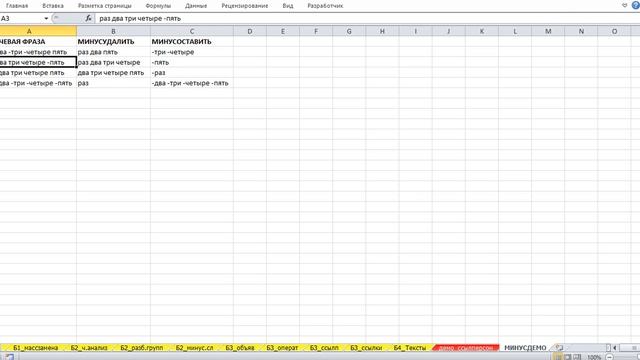Select column L header
640x360 pixels.
[x=515, y=31]
